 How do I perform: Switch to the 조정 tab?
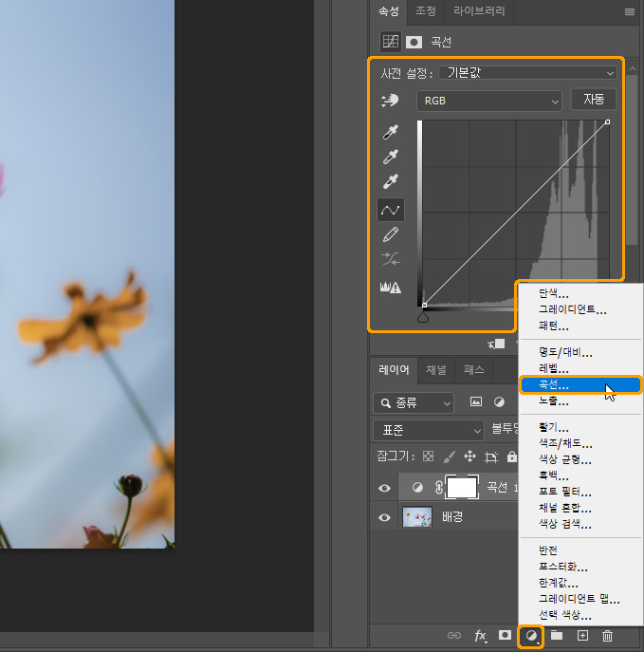(x=426, y=10)
